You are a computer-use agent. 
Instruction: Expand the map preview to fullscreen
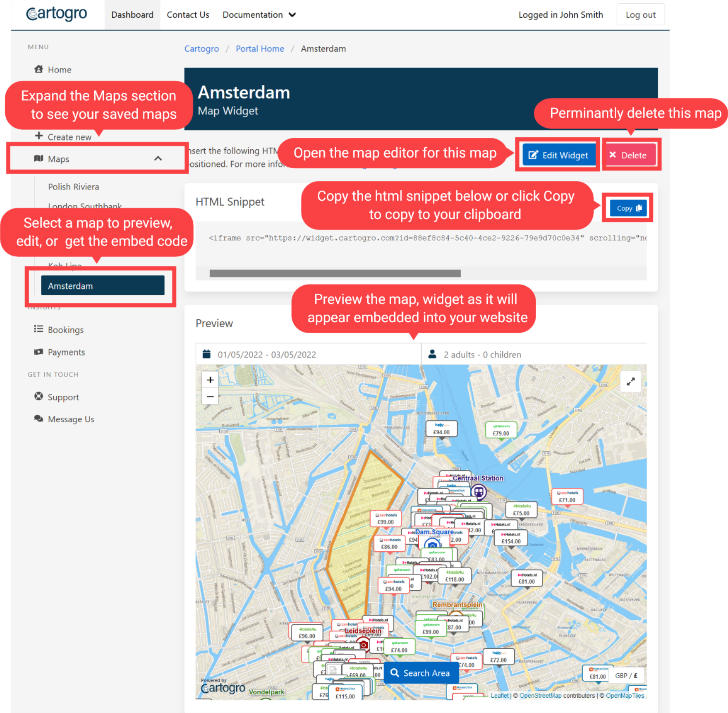(x=630, y=381)
